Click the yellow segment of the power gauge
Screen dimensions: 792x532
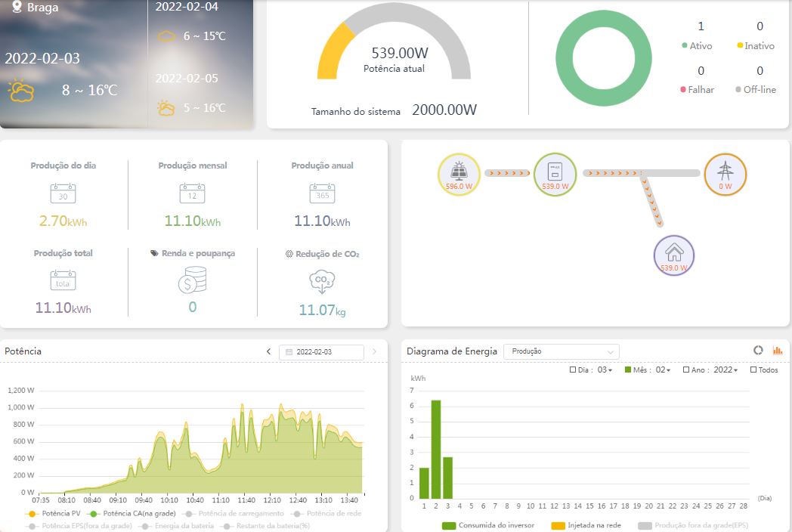point(333,53)
